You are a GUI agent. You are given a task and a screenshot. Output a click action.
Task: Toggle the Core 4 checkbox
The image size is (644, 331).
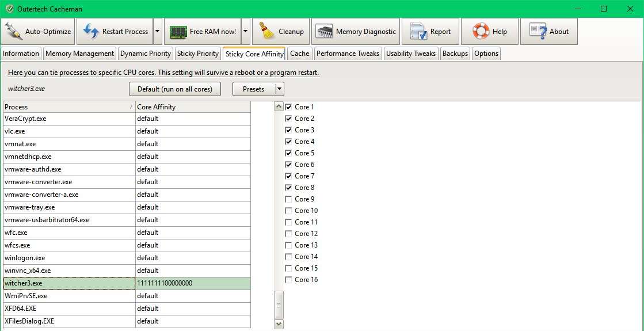tap(288, 142)
